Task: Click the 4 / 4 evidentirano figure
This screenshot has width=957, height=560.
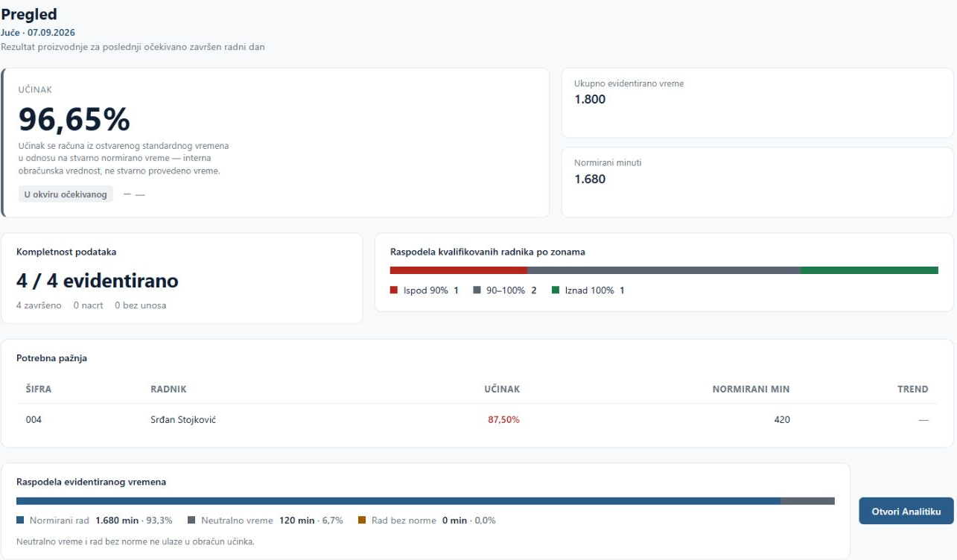Action: [98, 281]
